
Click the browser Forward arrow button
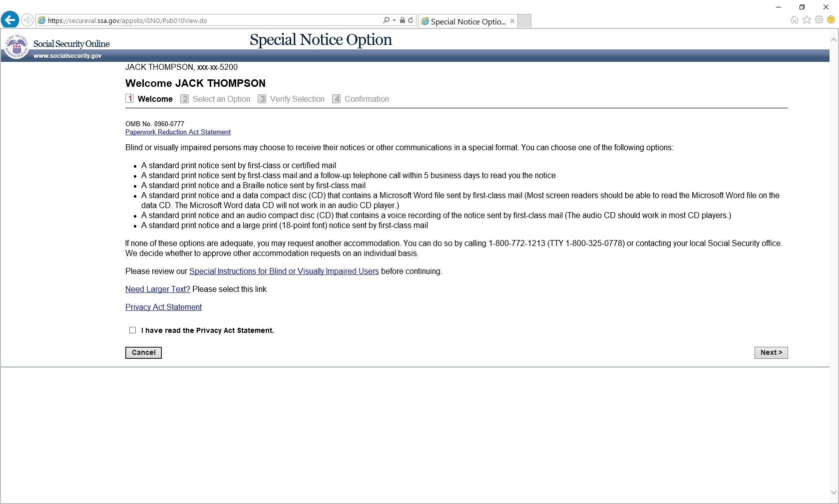[27, 20]
